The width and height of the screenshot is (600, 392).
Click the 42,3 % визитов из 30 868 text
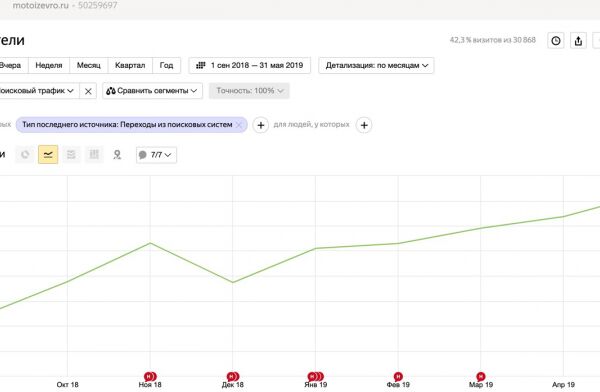click(x=492, y=40)
